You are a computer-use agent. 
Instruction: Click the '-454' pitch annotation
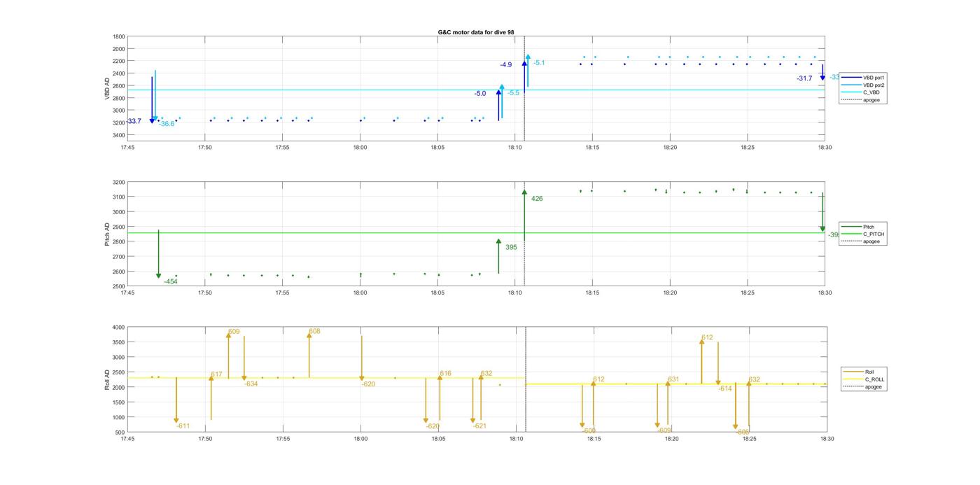click(x=171, y=281)
